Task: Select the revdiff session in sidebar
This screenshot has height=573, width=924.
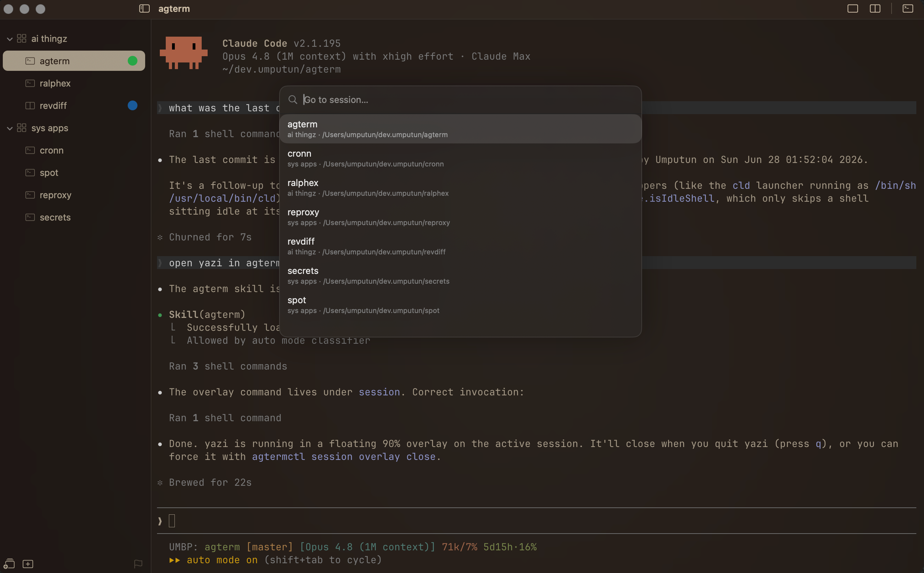Action: pos(74,105)
